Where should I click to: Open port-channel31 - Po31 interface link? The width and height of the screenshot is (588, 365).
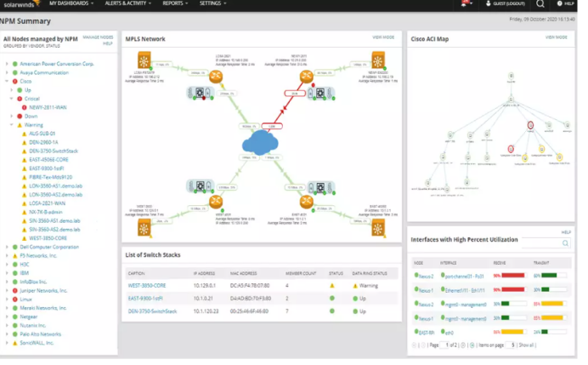click(464, 277)
